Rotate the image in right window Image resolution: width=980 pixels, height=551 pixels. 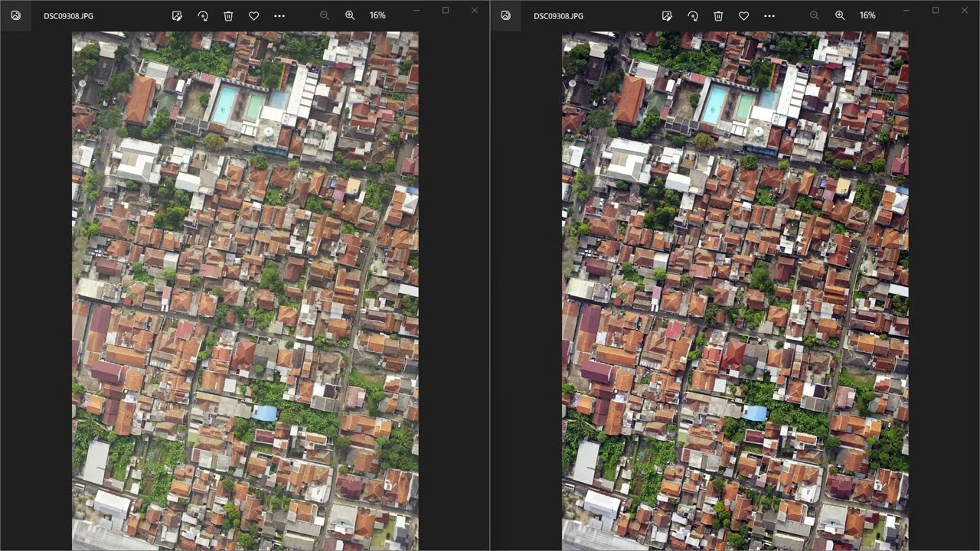pyautogui.click(x=693, y=15)
